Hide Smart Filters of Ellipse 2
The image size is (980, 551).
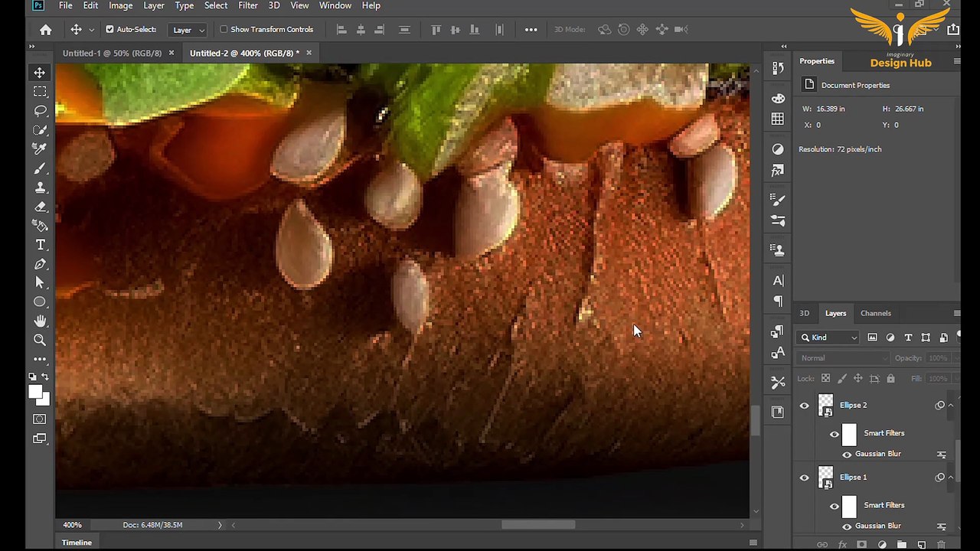[835, 434]
